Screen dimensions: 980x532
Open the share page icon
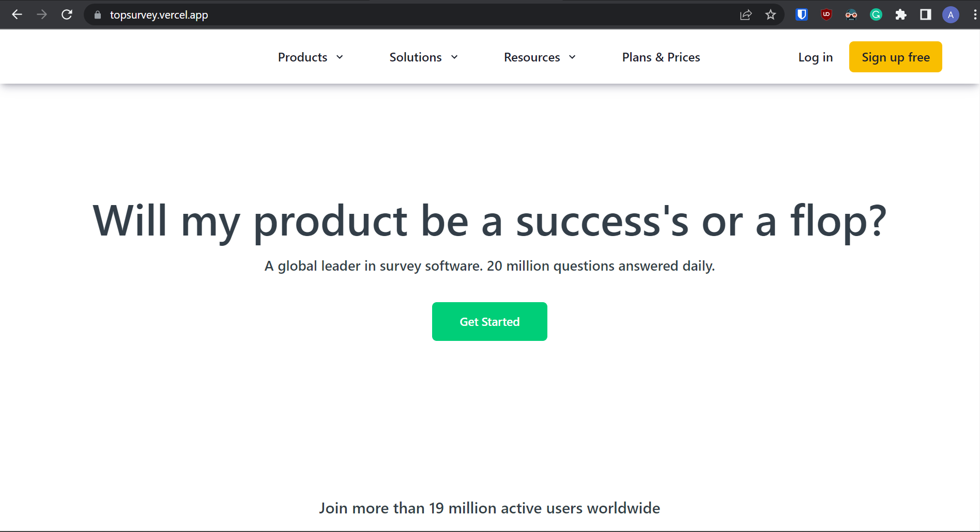(x=746, y=15)
